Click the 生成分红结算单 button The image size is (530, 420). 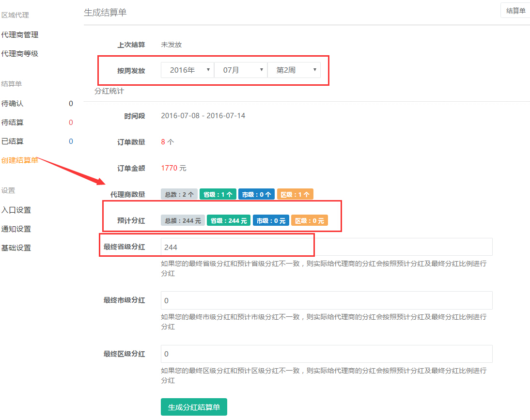194,407
